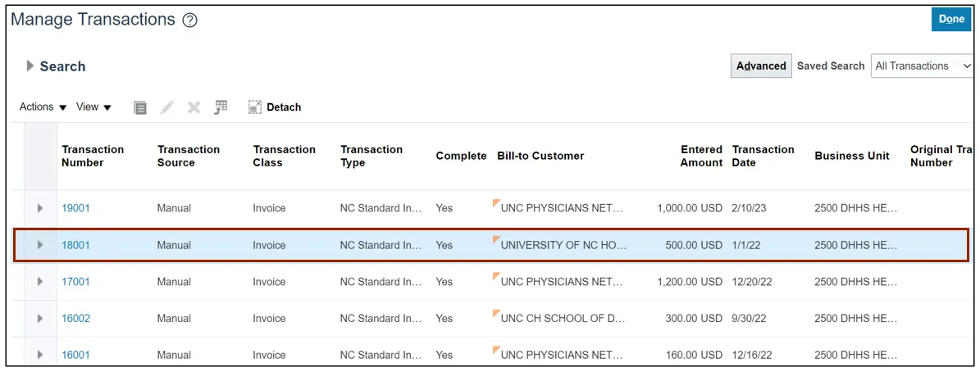Click the export to spreadsheet icon
Screen dimensions: 980x372
pyautogui.click(x=221, y=107)
